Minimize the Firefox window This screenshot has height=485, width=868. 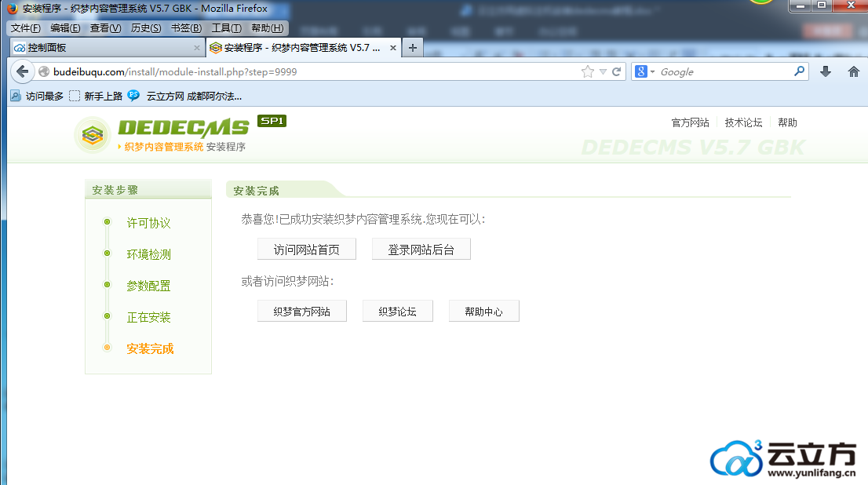(800, 5)
